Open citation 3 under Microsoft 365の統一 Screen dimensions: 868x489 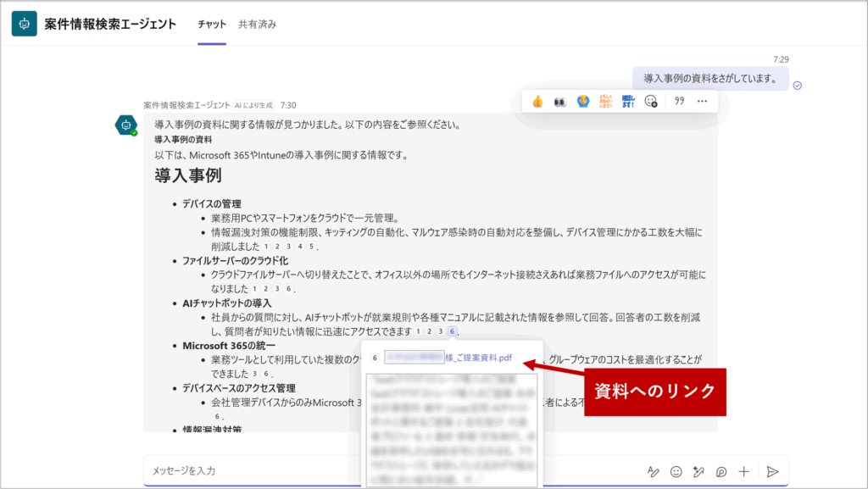(x=254, y=374)
